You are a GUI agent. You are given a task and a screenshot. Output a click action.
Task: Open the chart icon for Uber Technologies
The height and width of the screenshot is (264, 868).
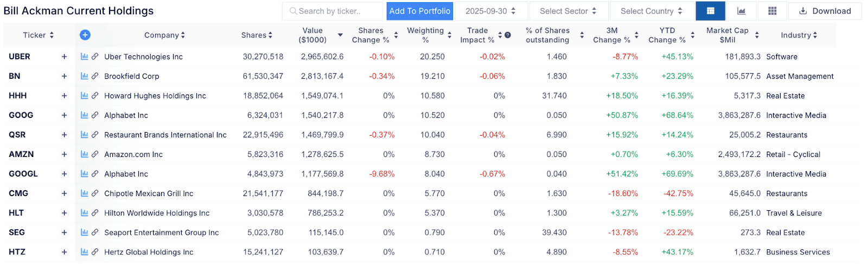[84, 56]
